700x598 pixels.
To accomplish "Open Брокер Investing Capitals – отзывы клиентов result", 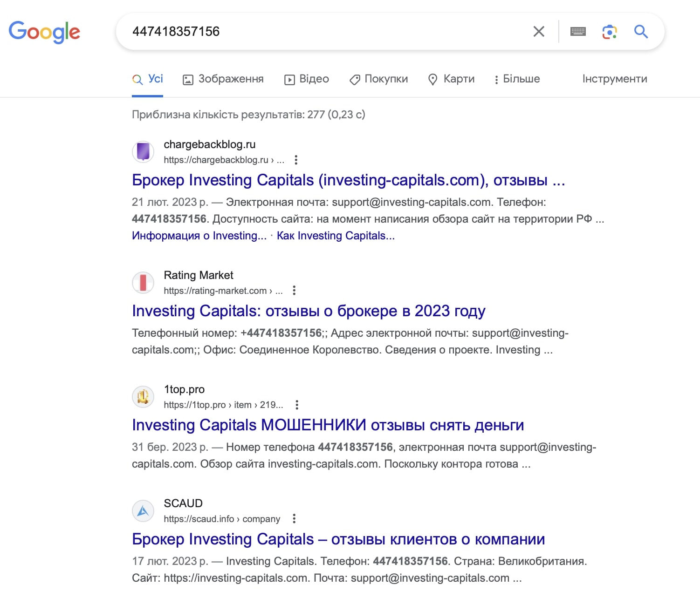I will 338,539.
